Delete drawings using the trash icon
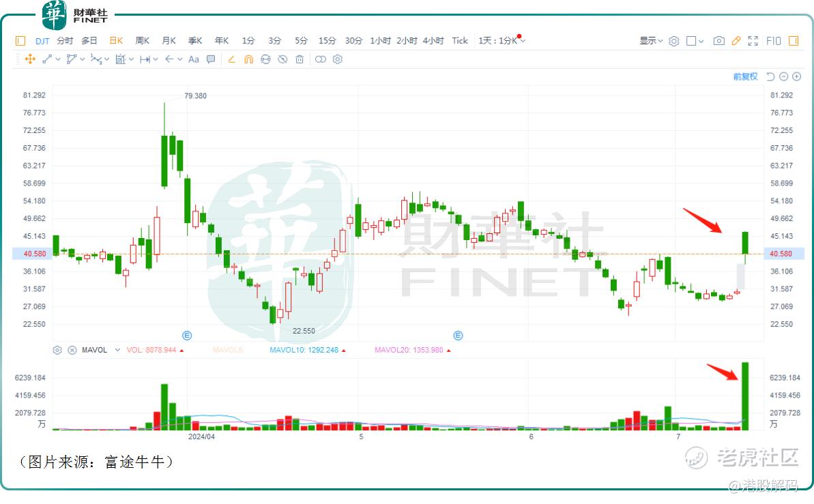814x504 pixels. click(x=300, y=59)
